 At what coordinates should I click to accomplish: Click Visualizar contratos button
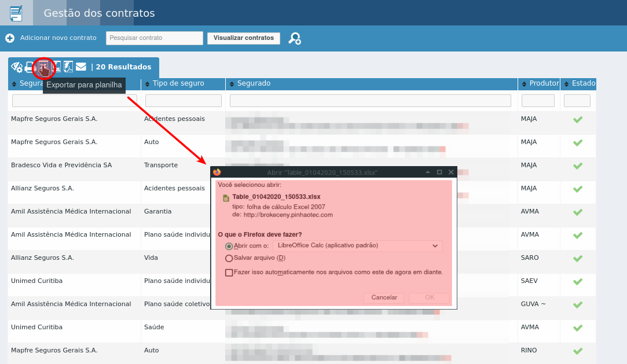tap(244, 38)
